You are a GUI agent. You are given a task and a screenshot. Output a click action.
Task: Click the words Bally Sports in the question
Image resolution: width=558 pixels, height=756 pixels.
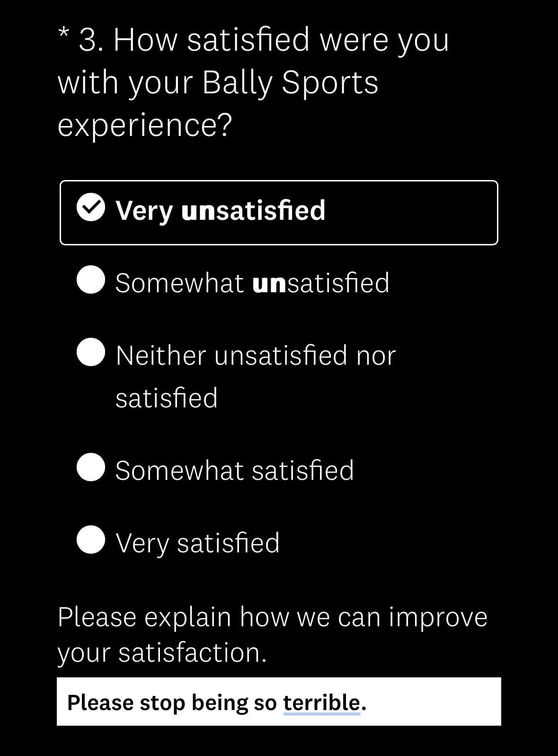(290, 83)
